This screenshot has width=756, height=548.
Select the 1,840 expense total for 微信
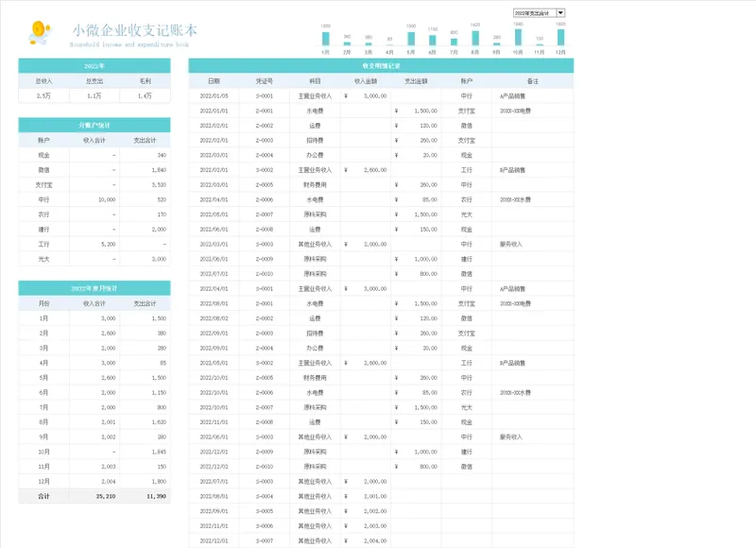(x=146, y=170)
